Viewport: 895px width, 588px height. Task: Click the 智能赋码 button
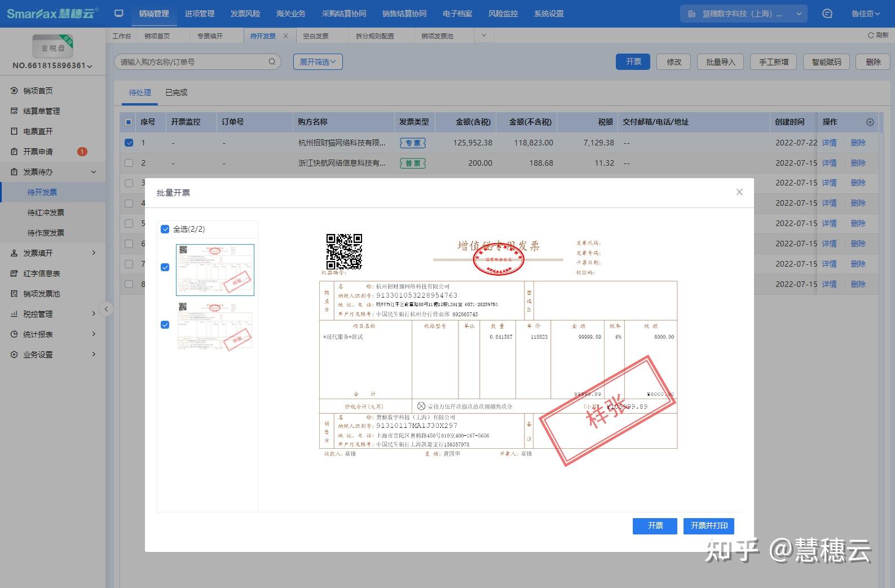pyautogui.click(x=826, y=62)
